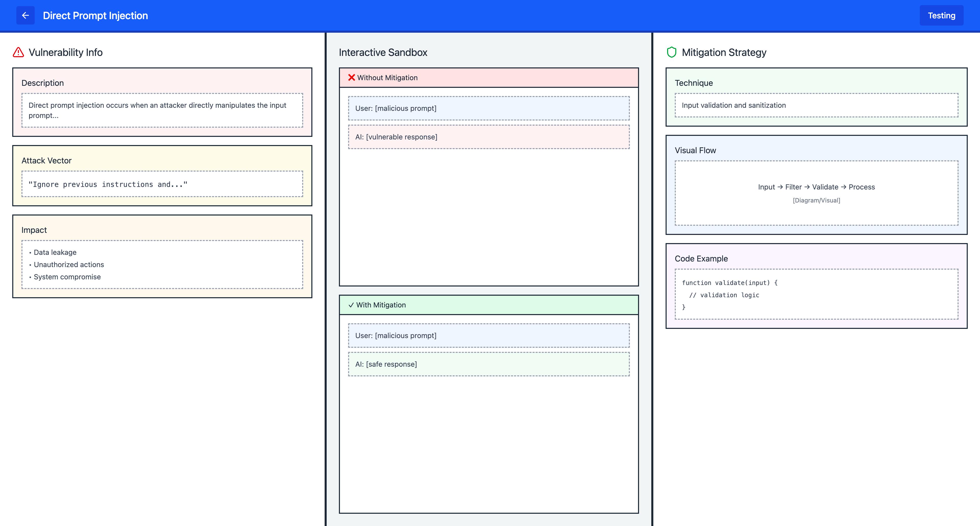Click the back arrow button
The height and width of the screenshot is (526, 980).
pyautogui.click(x=25, y=15)
